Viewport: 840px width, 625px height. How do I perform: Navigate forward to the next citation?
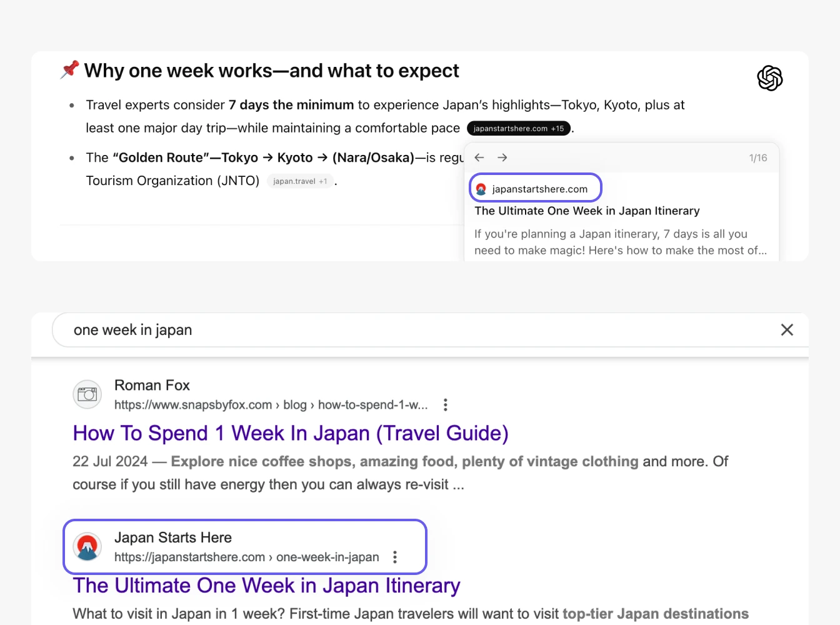[x=502, y=157]
